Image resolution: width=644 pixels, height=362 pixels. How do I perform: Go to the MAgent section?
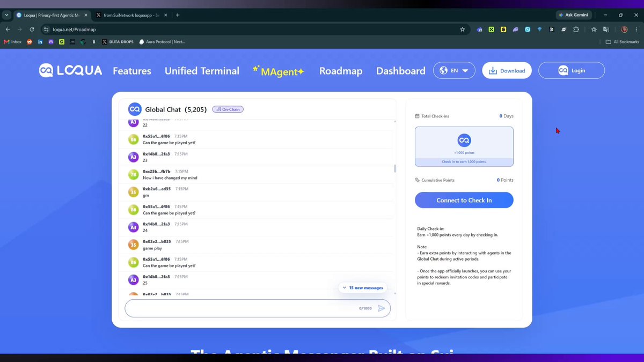point(279,71)
